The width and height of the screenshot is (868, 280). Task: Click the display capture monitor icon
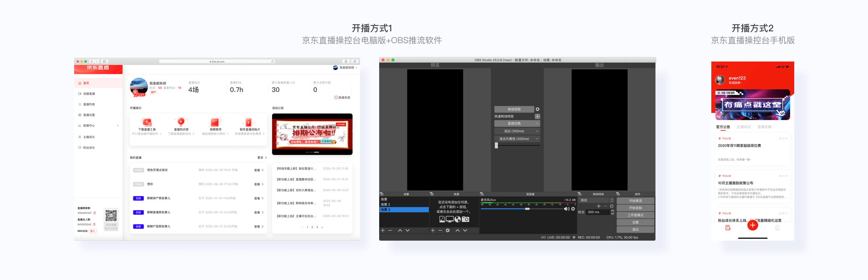(x=450, y=219)
